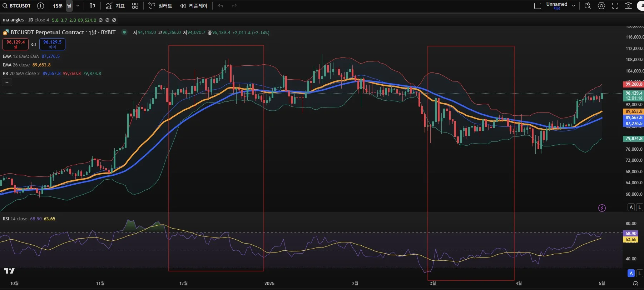Create an alert with 얼러트
Screen dimensions: 644x290
tap(160, 6)
